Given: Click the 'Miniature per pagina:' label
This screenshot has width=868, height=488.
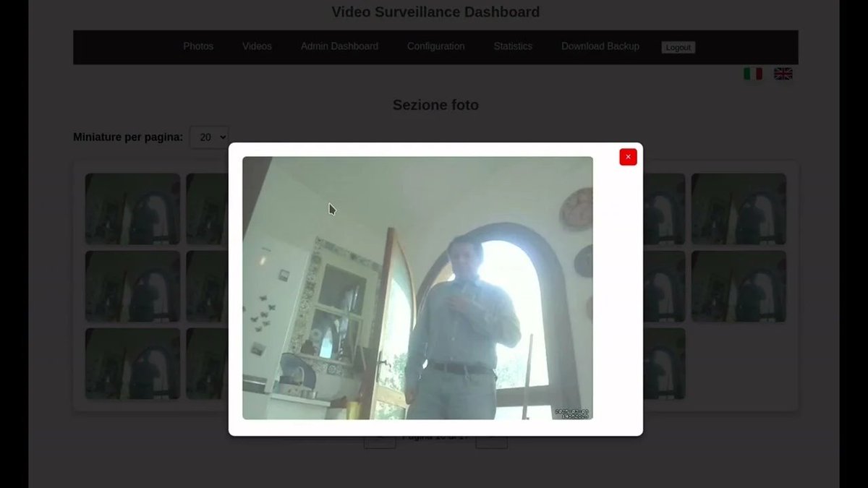Looking at the screenshot, I should pos(128,137).
